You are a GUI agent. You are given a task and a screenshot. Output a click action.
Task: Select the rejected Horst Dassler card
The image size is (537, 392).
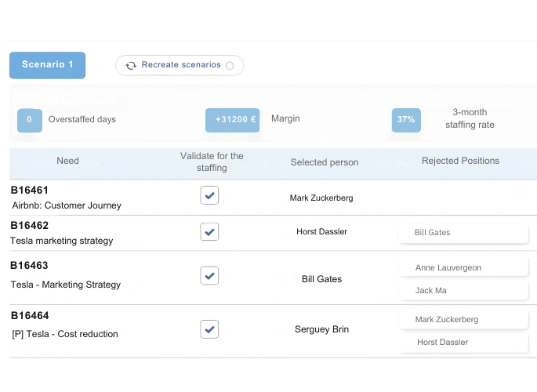click(x=463, y=343)
